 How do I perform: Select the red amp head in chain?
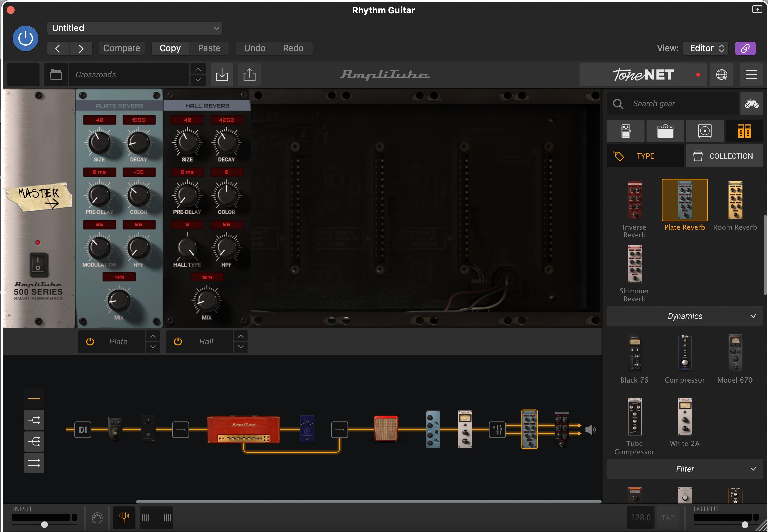[x=244, y=429]
